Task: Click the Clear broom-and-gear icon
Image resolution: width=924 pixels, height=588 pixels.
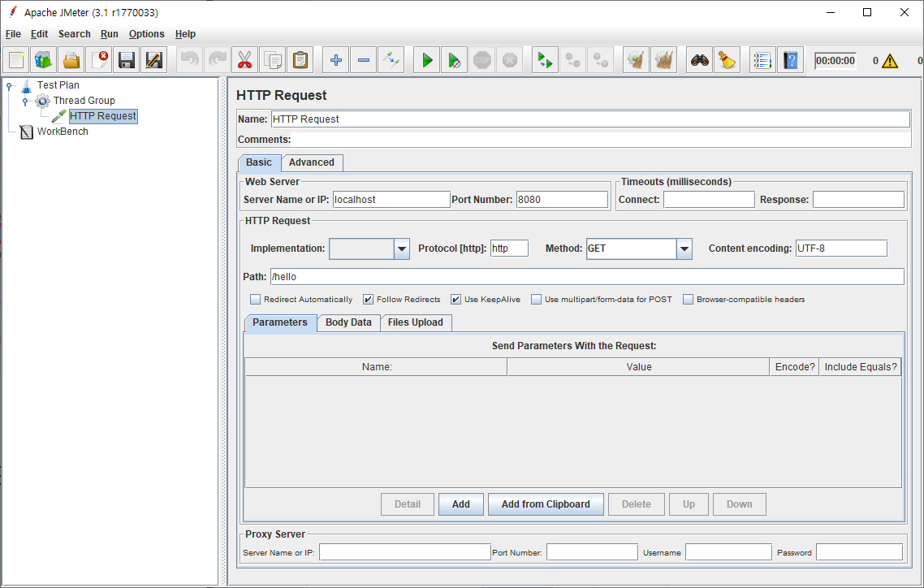Action: (636, 60)
